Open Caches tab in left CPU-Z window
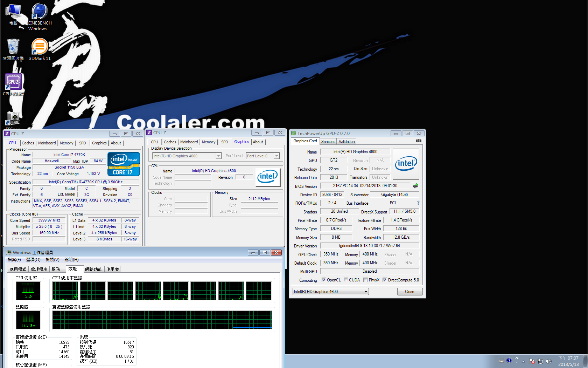588x368 pixels. tap(28, 143)
